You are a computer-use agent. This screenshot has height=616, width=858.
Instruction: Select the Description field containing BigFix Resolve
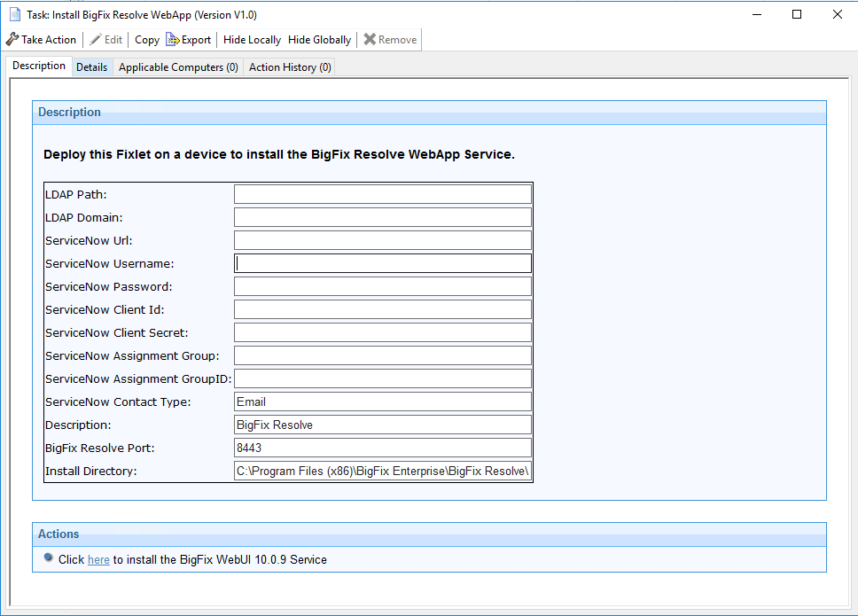(x=383, y=424)
